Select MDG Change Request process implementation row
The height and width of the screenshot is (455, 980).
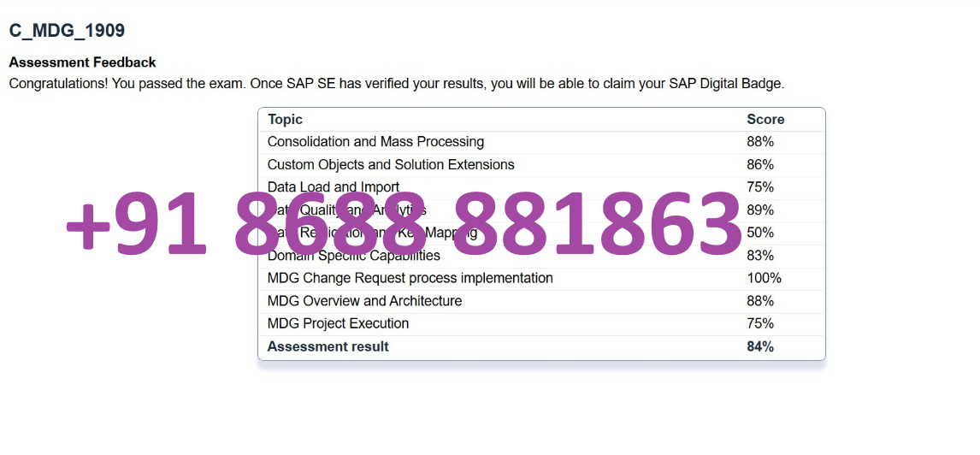[541, 278]
